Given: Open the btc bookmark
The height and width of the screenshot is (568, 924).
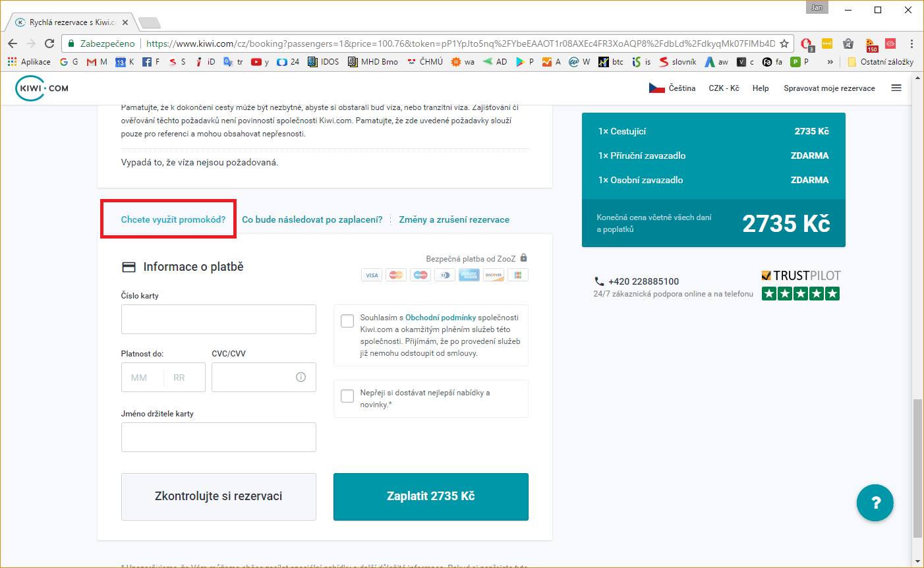Looking at the screenshot, I should 611,61.
